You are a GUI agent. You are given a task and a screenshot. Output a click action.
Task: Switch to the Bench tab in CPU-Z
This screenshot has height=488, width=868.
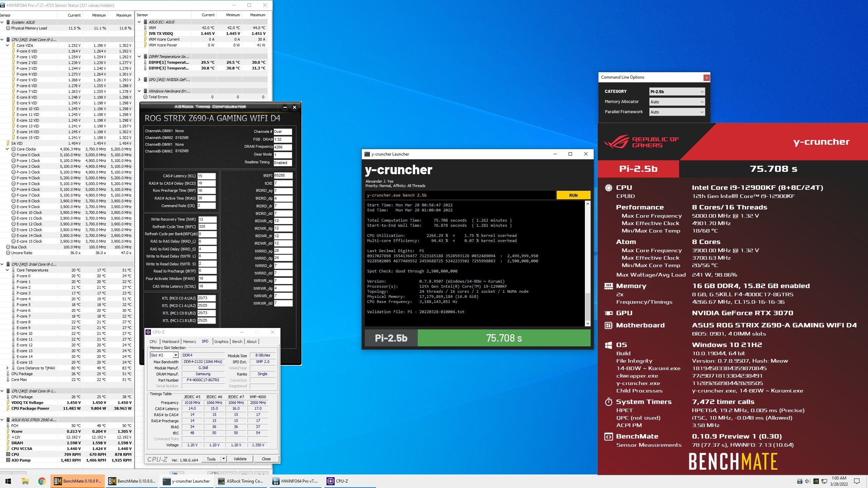237,342
